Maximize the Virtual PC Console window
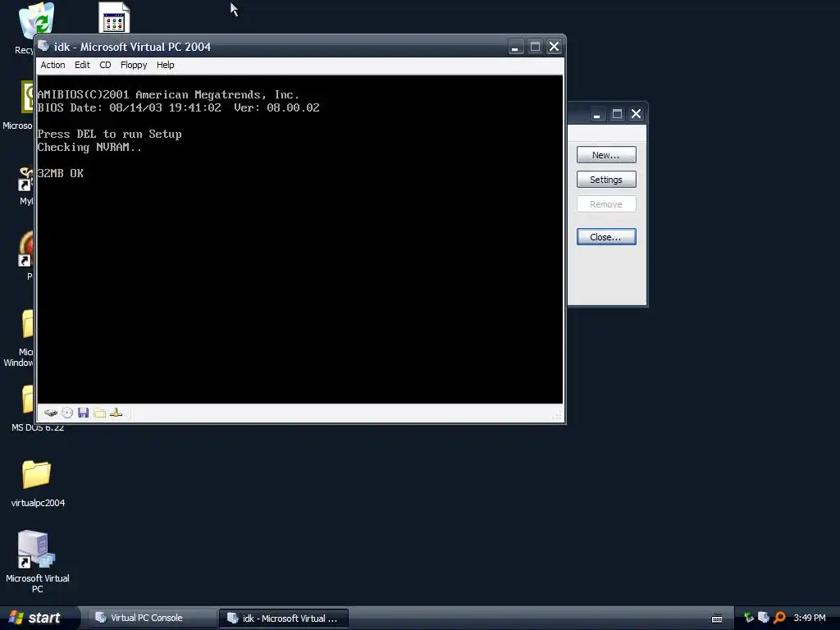This screenshot has width=840, height=630. pyautogui.click(x=617, y=114)
